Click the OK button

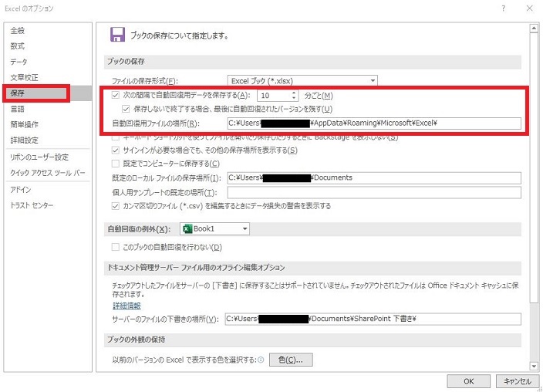coord(468,381)
